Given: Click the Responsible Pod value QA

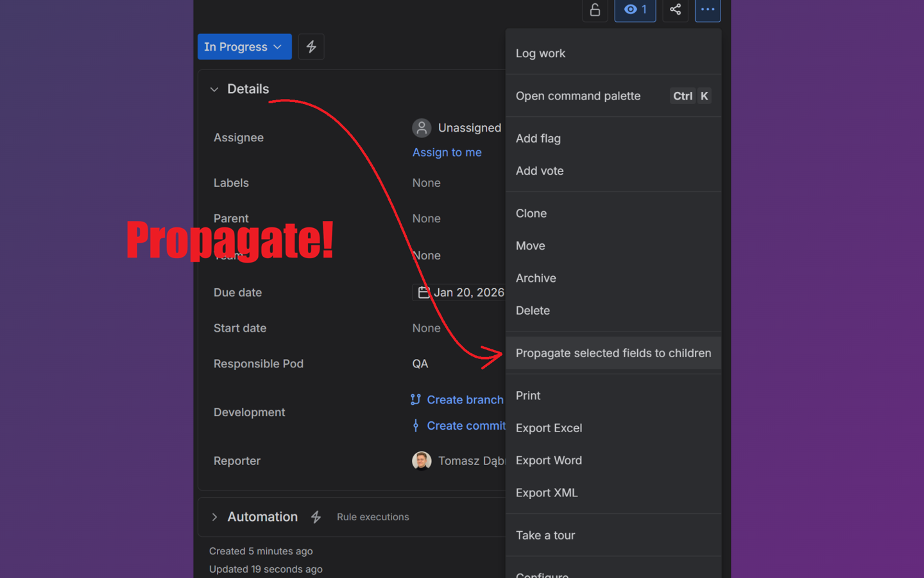Looking at the screenshot, I should [x=420, y=363].
